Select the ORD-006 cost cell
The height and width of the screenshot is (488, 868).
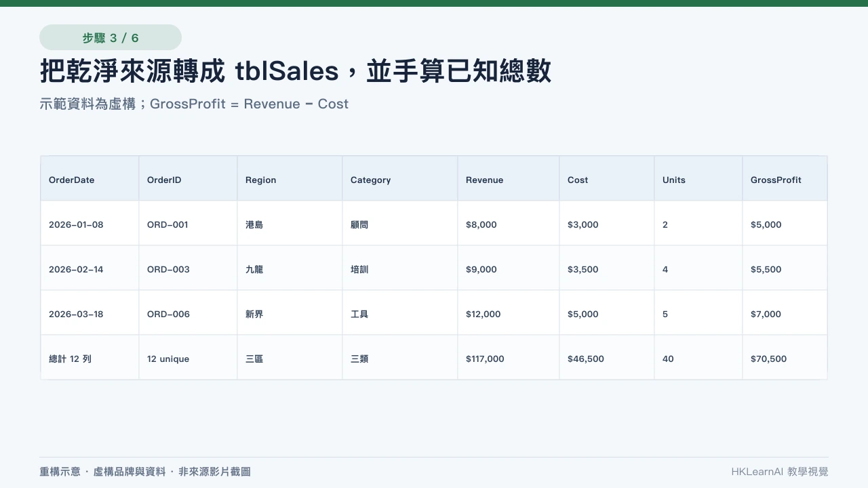point(607,312)
